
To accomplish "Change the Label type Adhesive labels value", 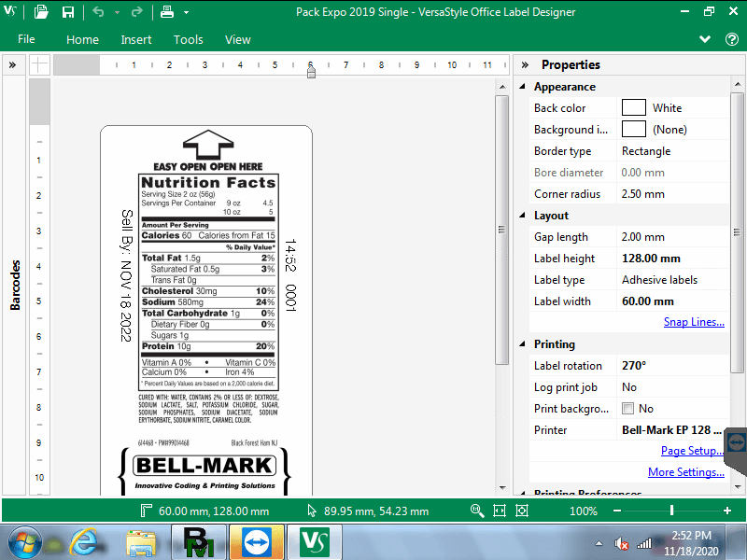I will (672, 279).
